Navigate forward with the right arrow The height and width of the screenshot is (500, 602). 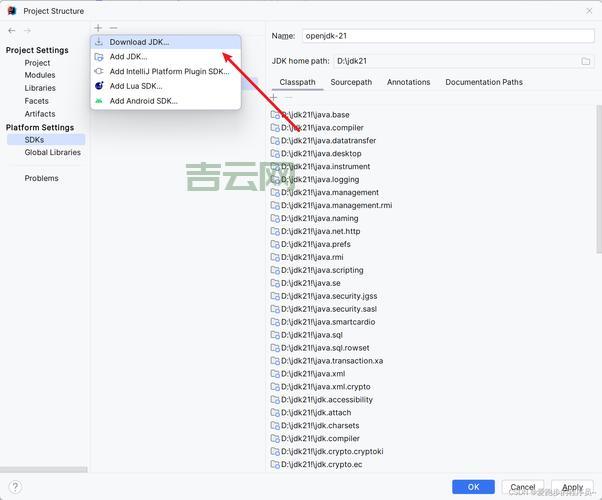point(27,31)
